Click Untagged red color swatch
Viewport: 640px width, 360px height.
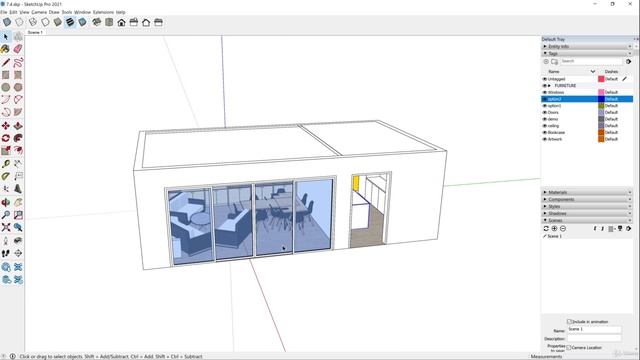pyautogui.click(x=601, y=79)
